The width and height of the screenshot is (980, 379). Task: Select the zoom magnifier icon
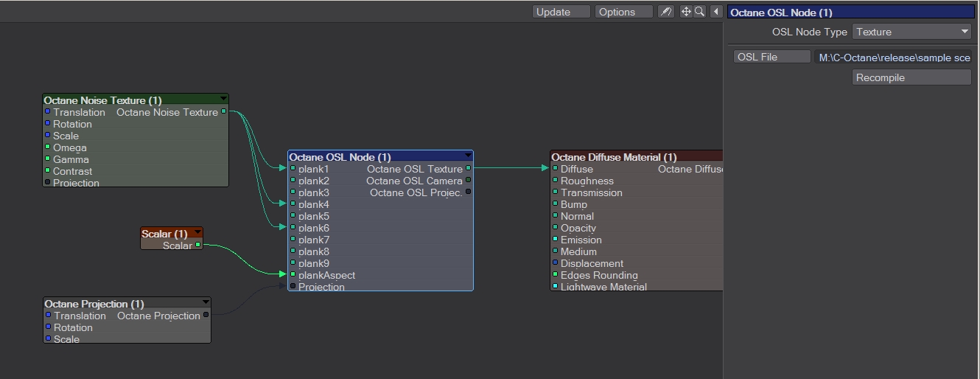point(699,12)
